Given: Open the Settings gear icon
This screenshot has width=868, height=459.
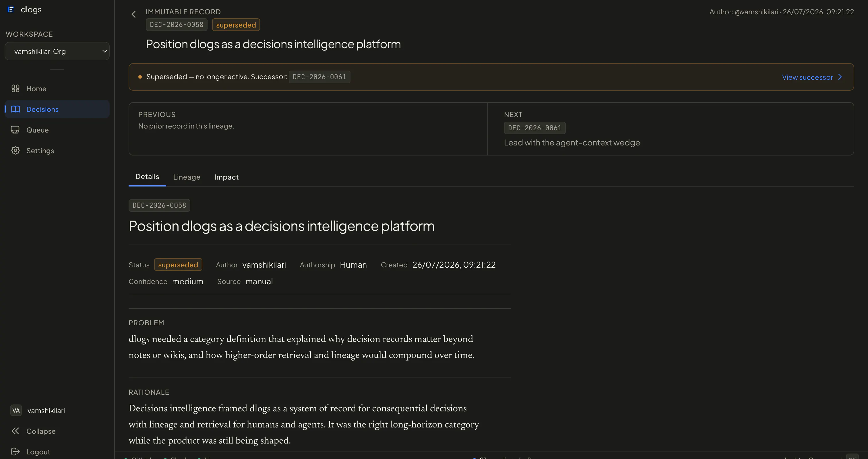Looking at the screenshot, I should 15,151.
